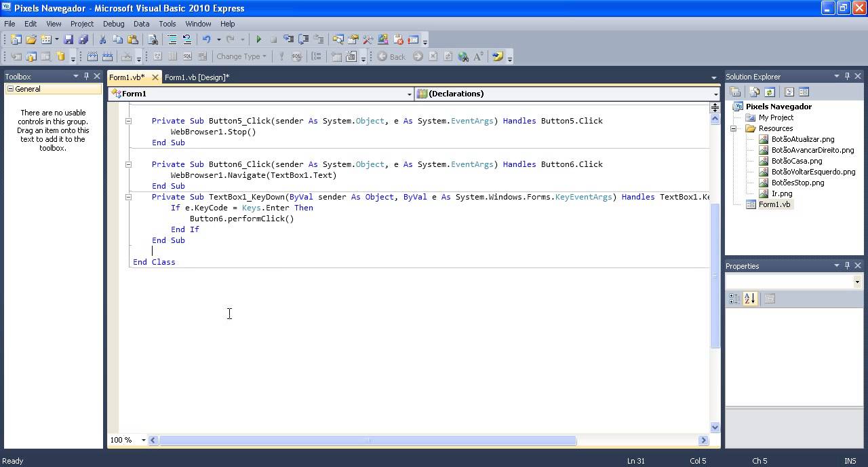The width and height of the screenshot is (868, 467).
Task: Click the vertical scrollbar thumb in editor
Action: click(x=715, y=276)
